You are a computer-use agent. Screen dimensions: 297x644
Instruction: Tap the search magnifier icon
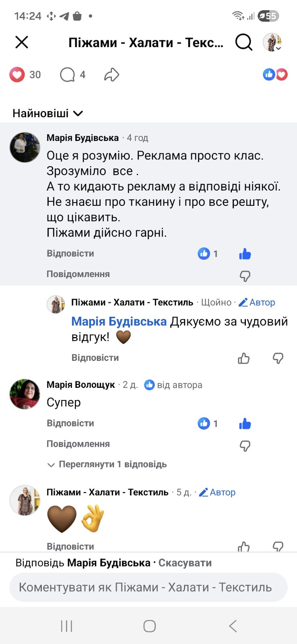coord(243,42)
